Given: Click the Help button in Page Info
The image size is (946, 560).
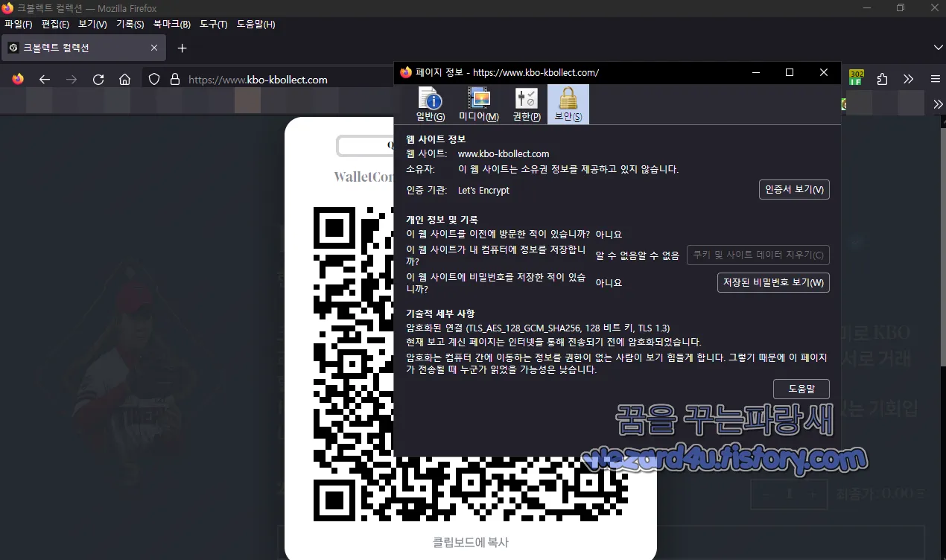Looking at the screenshot, I should 801,389.
